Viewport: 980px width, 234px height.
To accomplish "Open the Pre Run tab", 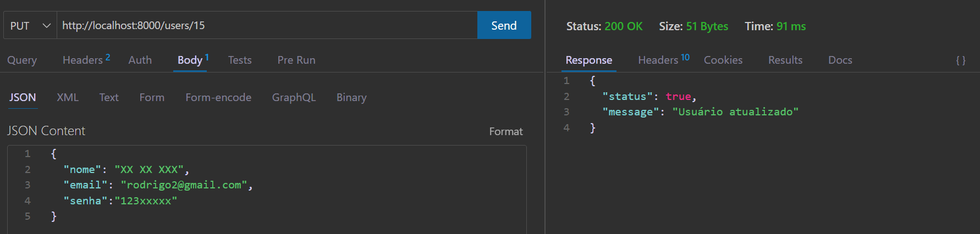I will click(x=296, y=60).
